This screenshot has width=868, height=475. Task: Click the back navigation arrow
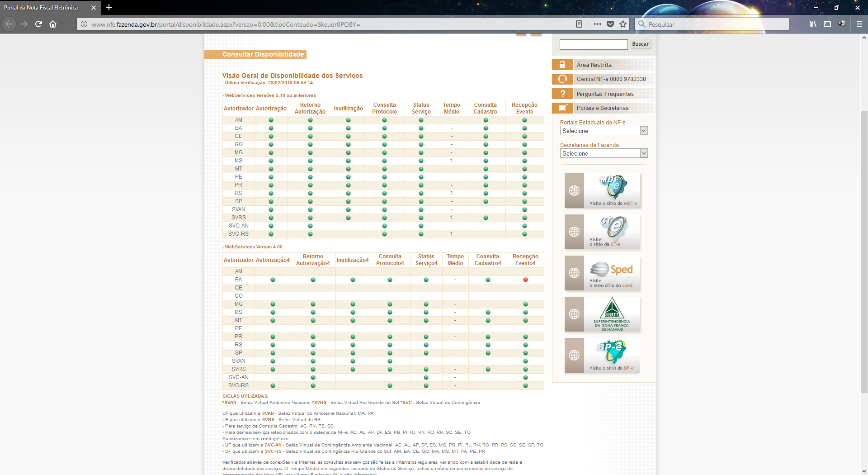(x=9, y=24)
